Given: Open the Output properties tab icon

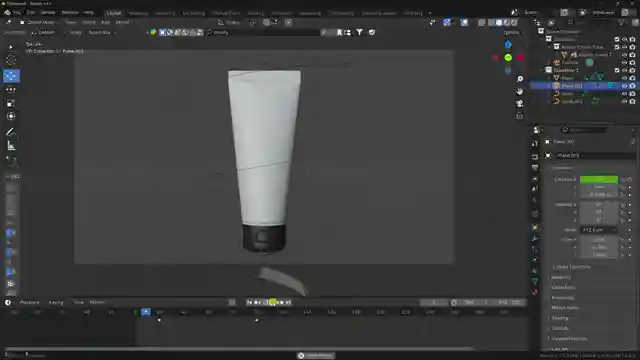Looking at the screenshot, I should pyautogui.click(x=535, y=167).
